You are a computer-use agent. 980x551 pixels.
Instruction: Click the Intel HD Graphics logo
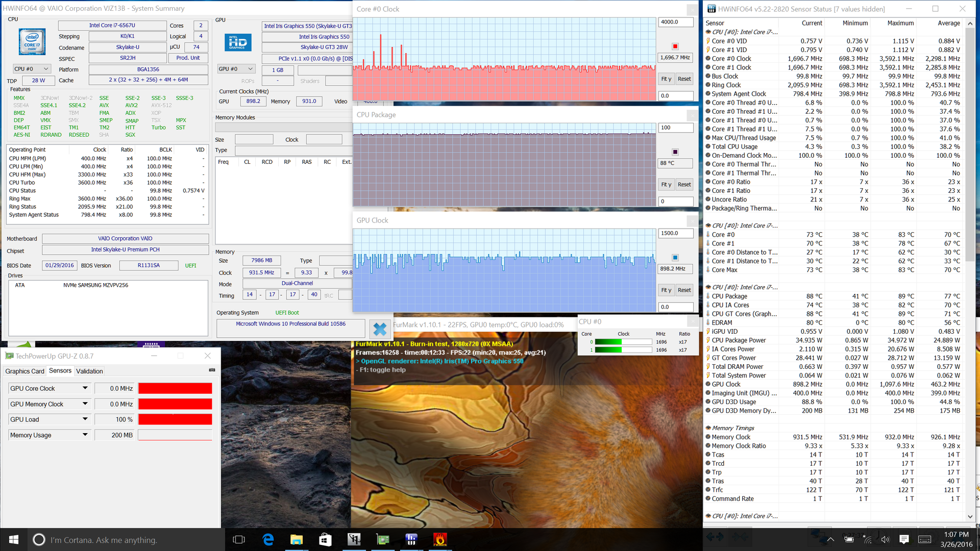[238, 42]
